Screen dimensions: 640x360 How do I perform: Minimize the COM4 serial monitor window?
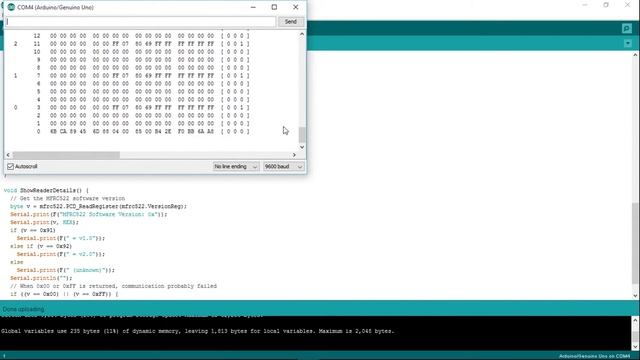click(x=253, y=7)
